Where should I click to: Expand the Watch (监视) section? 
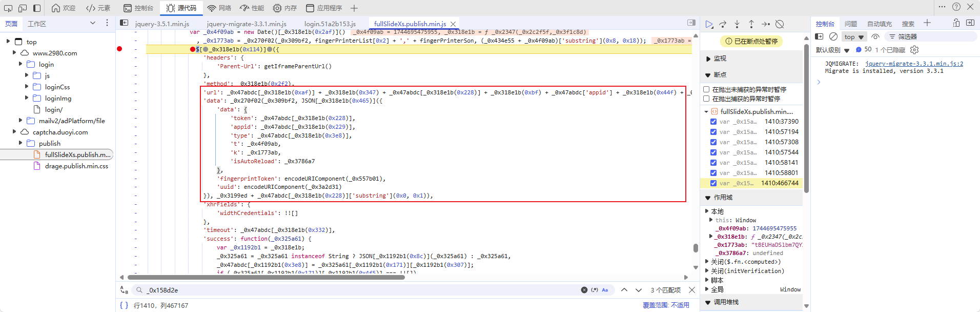[708, 59]
